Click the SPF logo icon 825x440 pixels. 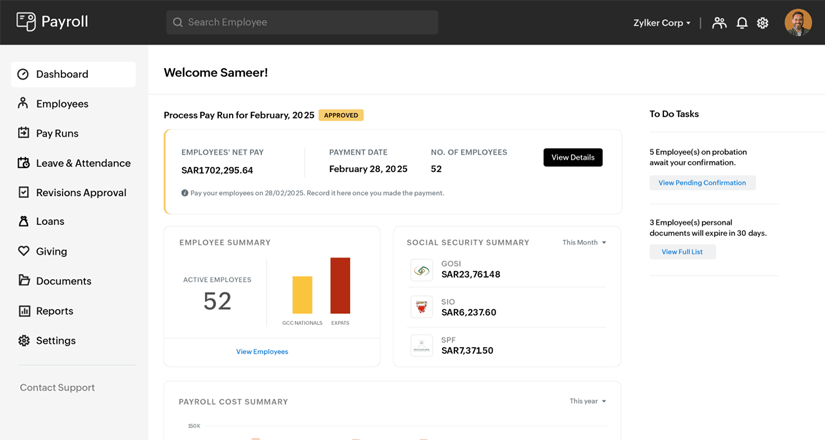click(422, 346)
